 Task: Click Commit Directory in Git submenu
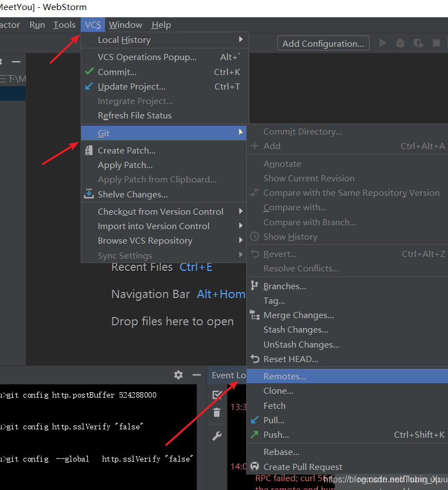coord(347,132)
